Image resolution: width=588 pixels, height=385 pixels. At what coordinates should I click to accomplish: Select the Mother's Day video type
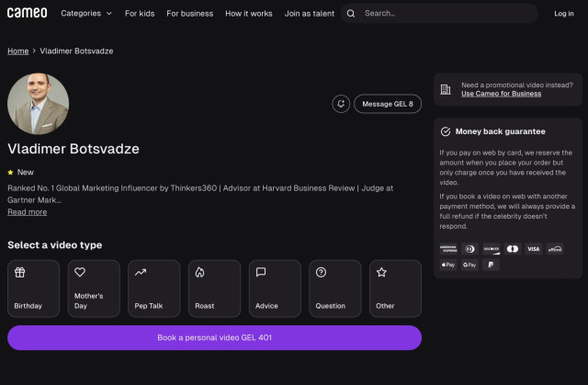pos(94,289)
